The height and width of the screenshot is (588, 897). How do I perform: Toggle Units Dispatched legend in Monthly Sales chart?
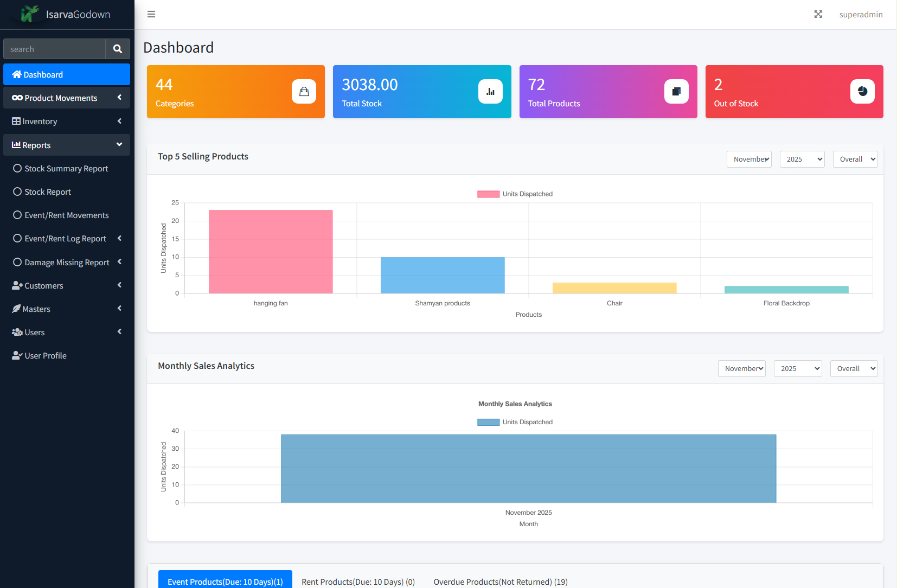[515, 422]
